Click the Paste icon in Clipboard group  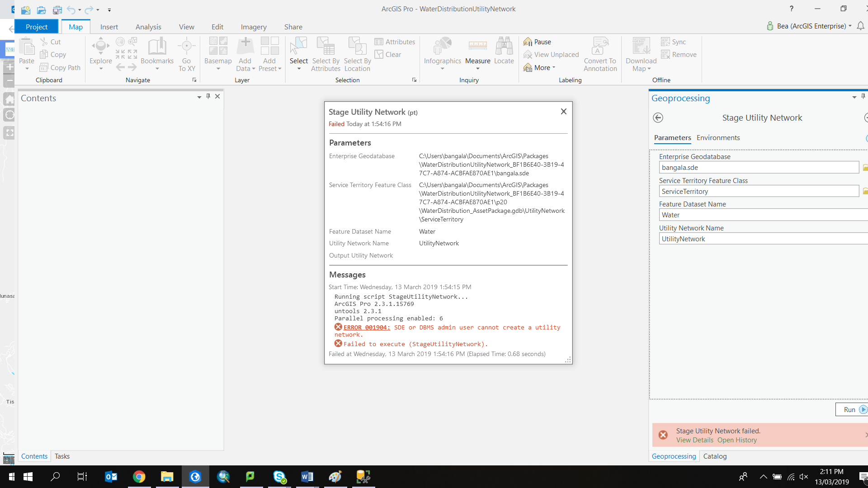point(27,47)
